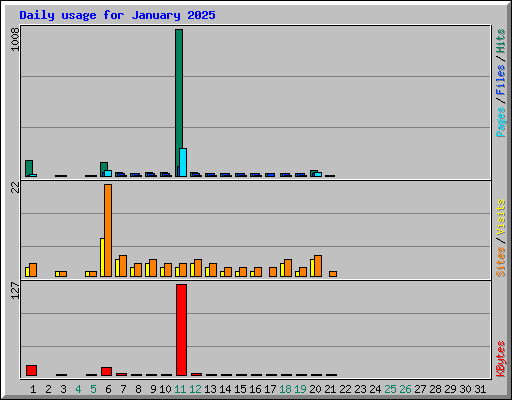Click the red 'KBytes' legend label
The height and width of the screenshot is (400, 512).
(x=501, y=359)
